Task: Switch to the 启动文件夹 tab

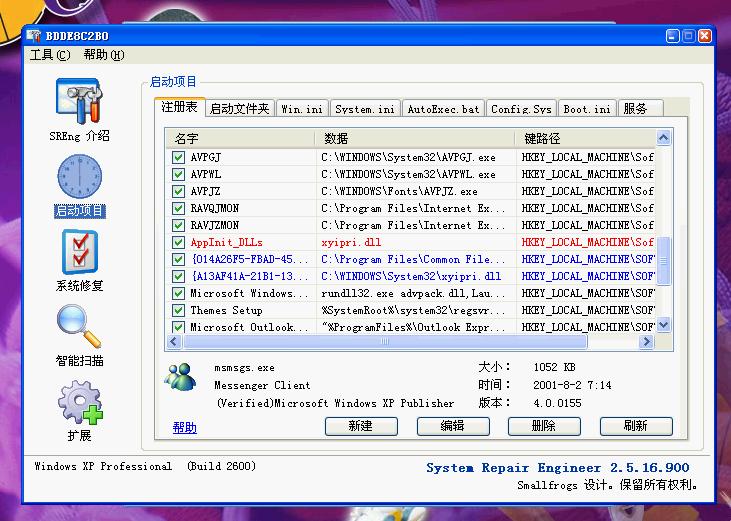Action: coord(240,109)
